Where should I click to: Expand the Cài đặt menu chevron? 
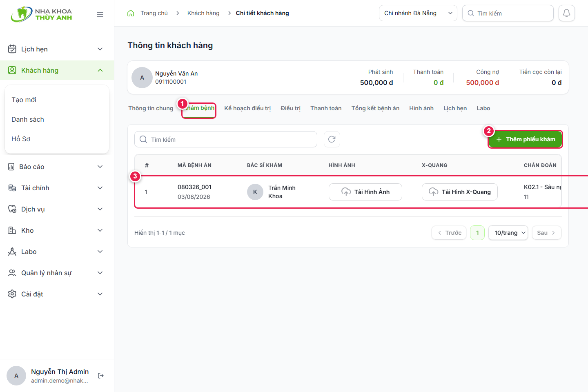pos(100,294)
